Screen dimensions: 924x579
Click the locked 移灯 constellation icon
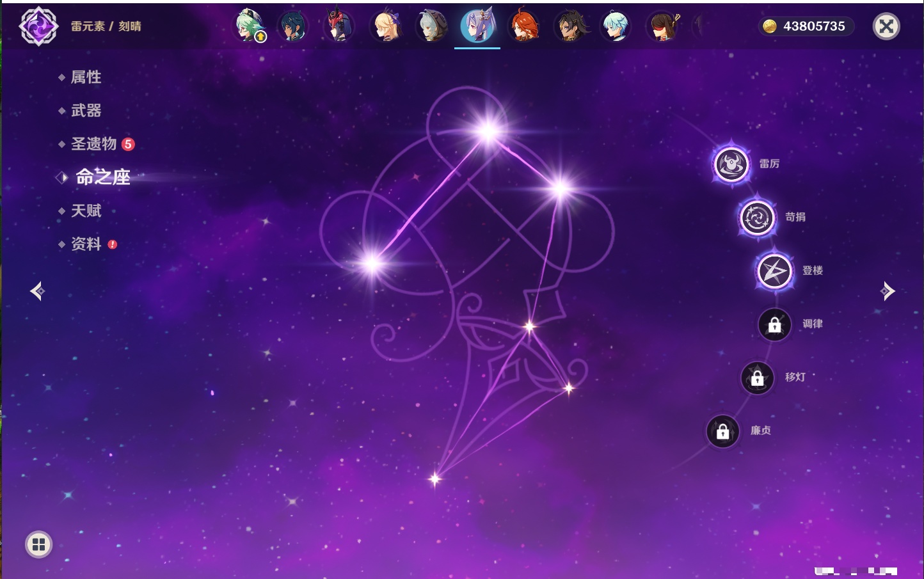[x=758, y=378]
